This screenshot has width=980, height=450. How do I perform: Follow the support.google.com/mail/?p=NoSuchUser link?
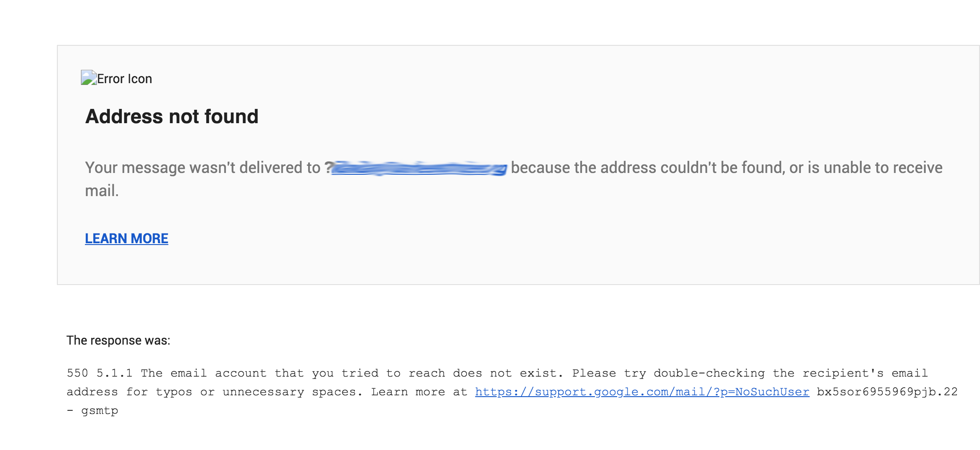coord(642,392)
